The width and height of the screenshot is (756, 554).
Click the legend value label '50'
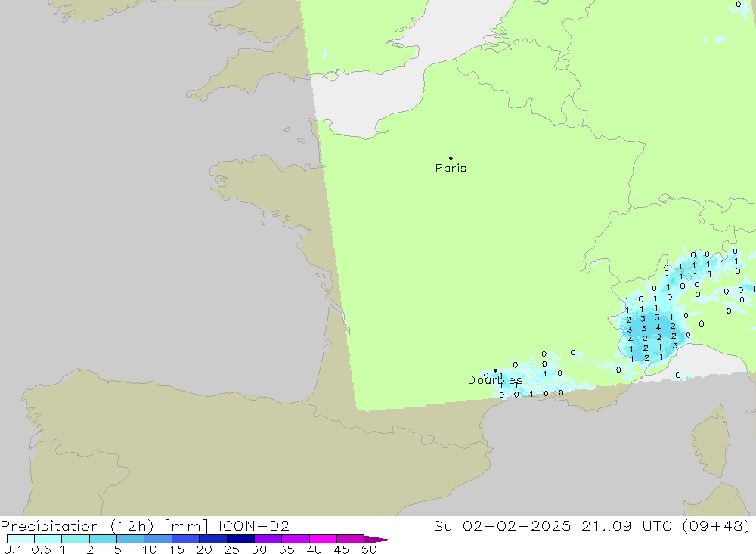coord(369,549)
